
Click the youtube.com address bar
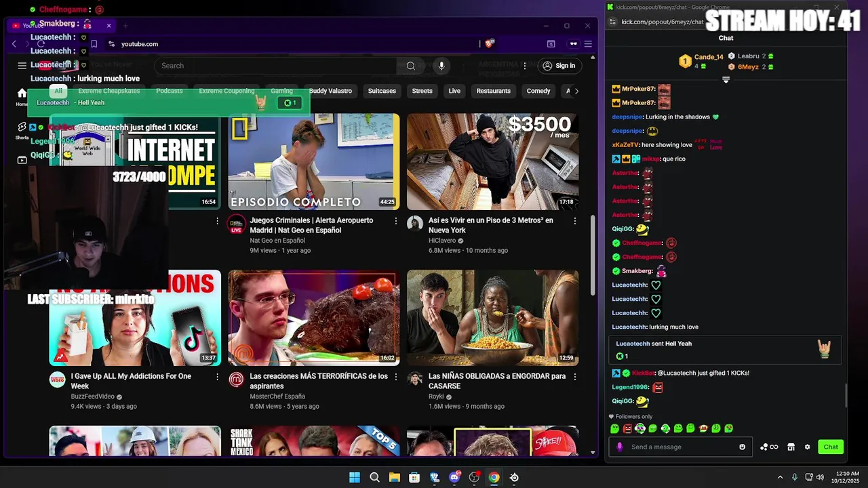pos(298,44)
